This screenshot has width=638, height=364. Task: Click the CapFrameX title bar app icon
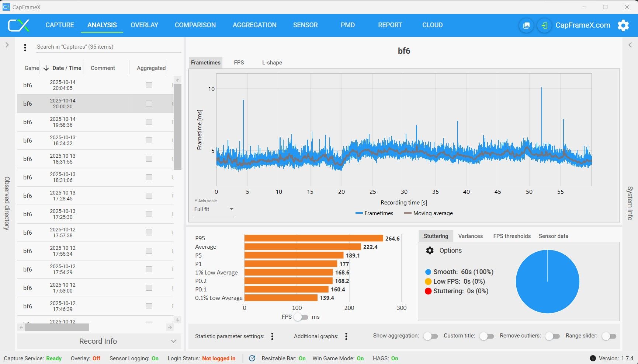click(x=6, y=7)
